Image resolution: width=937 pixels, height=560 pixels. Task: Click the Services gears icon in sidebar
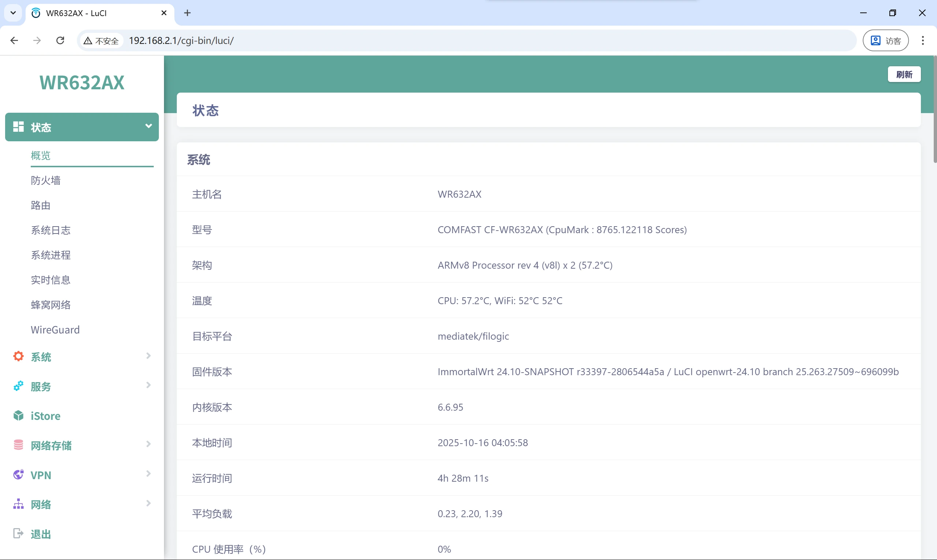click(x=18, y=386)
